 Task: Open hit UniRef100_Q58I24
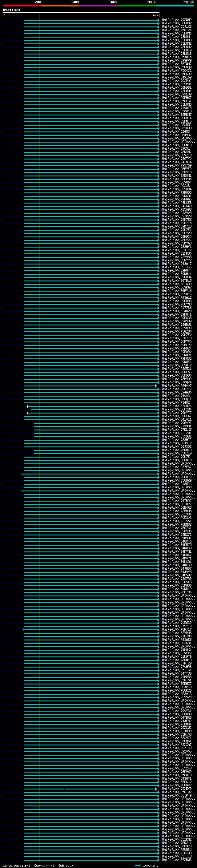click(x=177, y=30)
